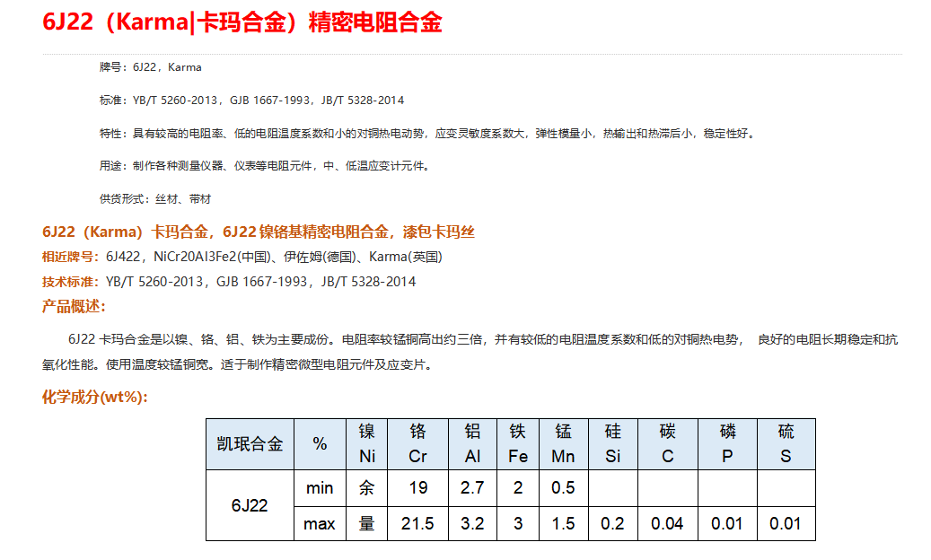Screen dimensions: 931x560
Task: Click the Cr min value '19'
Action: click(418, 488)
